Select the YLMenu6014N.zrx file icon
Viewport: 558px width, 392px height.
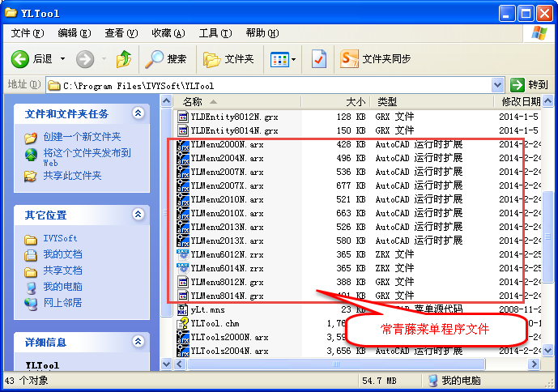182,268
